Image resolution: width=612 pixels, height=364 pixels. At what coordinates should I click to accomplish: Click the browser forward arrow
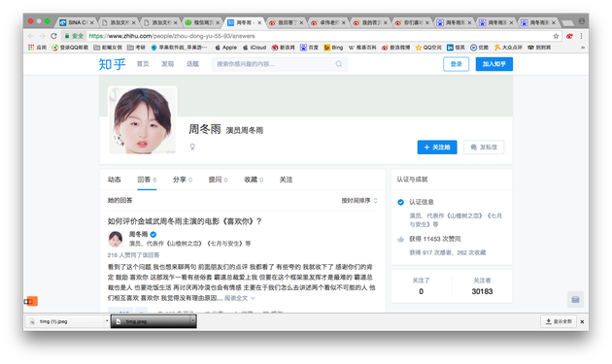point(42,36)
